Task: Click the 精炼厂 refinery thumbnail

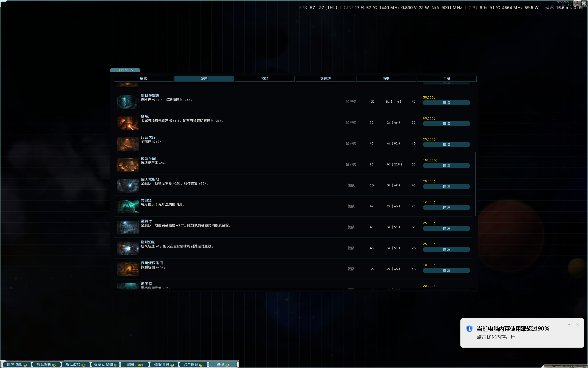Action: tap(127, 123)
